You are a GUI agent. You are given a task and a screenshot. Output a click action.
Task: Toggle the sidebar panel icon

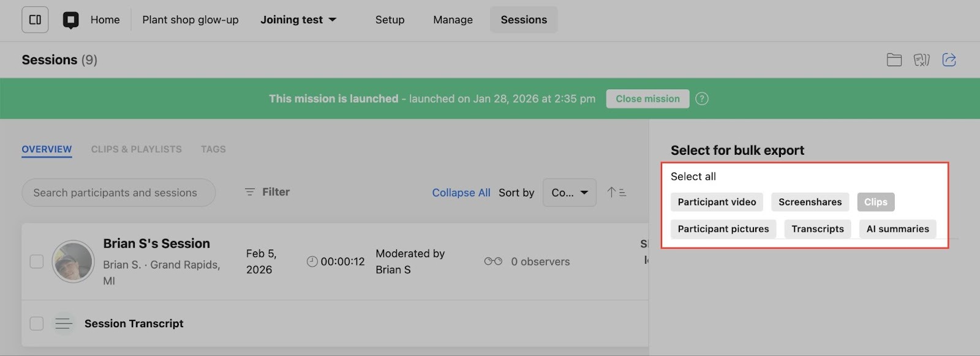point(35,20)
